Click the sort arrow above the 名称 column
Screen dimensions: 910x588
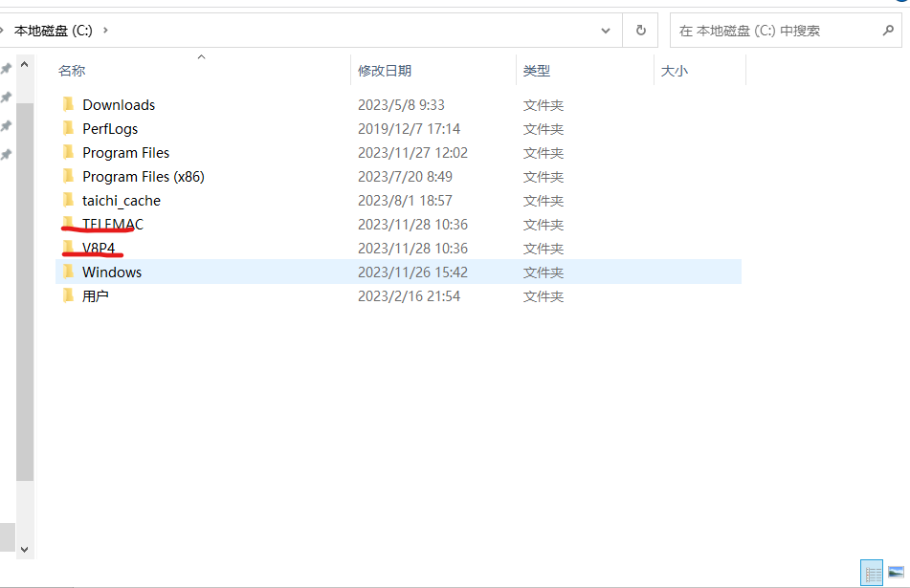(201, 57)
